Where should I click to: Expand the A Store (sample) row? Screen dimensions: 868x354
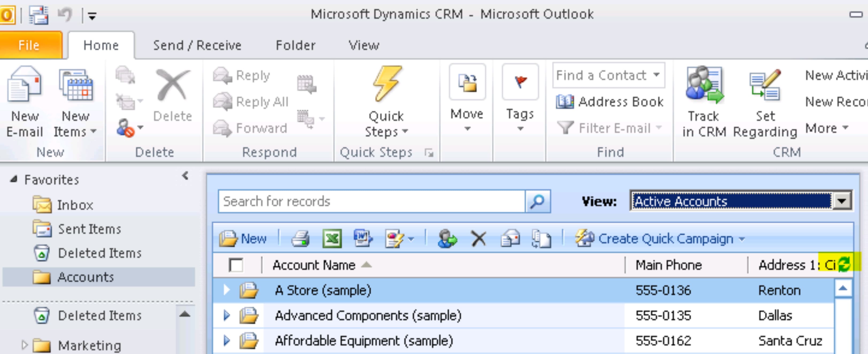[x=226, y=290]
